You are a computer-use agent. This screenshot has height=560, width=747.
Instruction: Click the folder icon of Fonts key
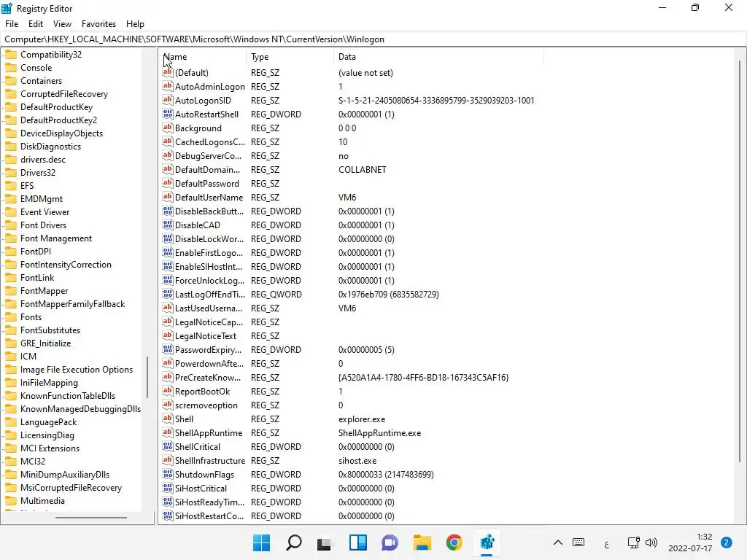[x=10, y=317]
